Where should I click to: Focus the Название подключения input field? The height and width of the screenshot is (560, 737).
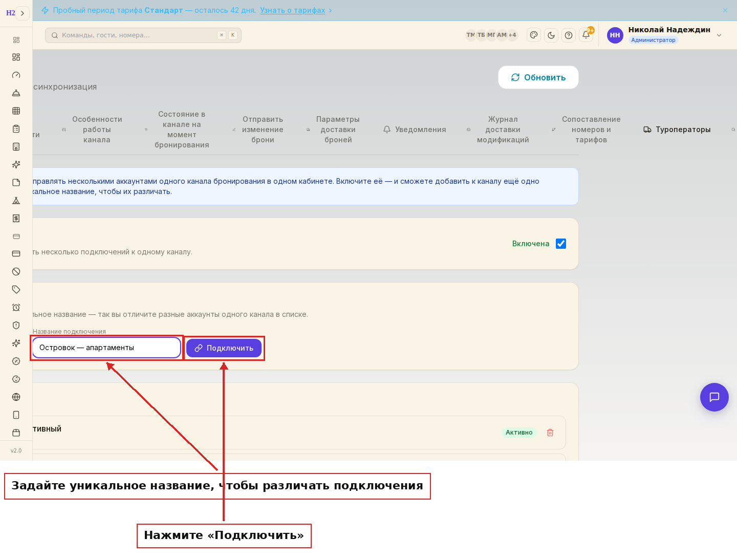click(106, 348)
